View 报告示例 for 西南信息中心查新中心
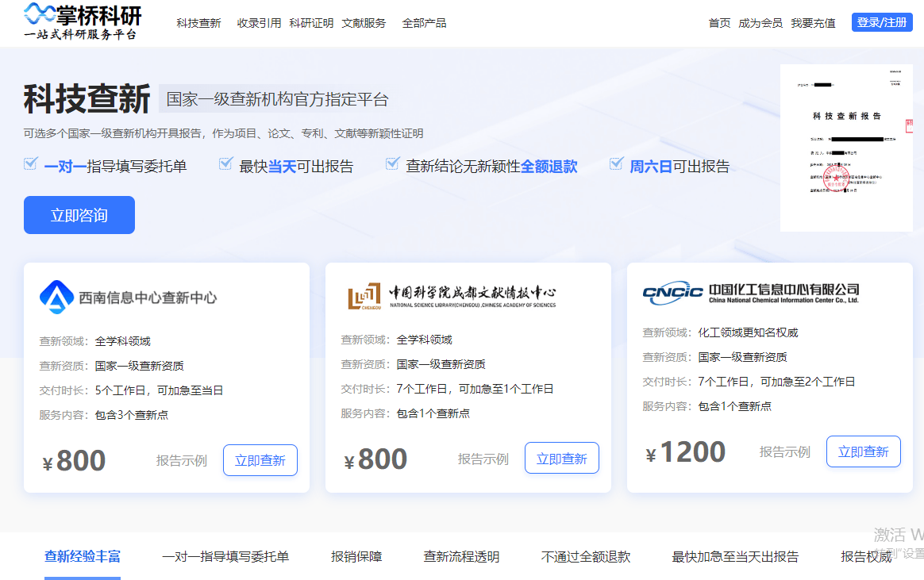Image resolution: width=924 pixels, height=580 pixels. tap(182, 460)
